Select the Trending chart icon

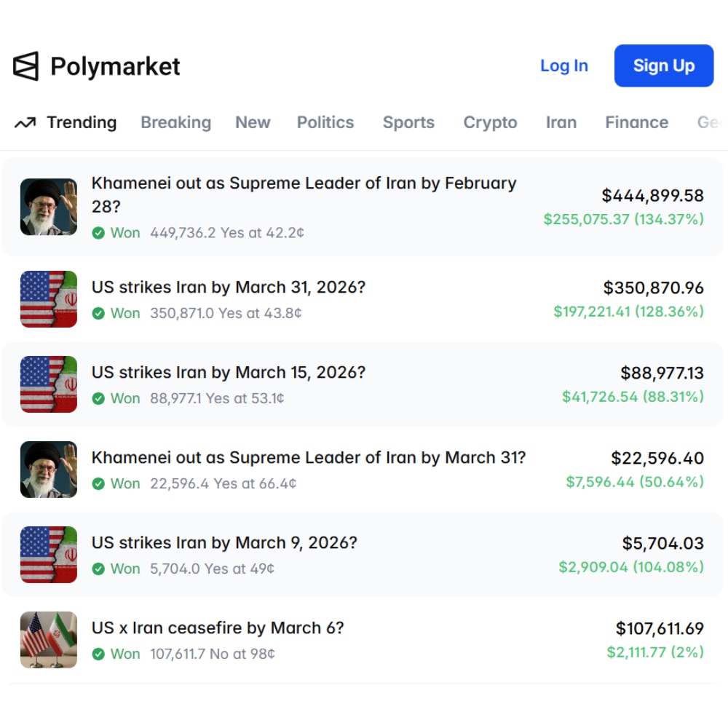point(24,122)
